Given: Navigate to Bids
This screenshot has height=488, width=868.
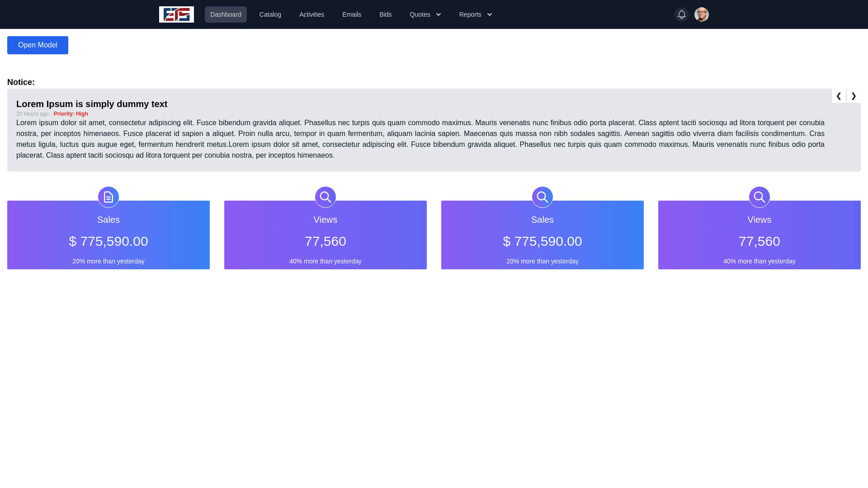Looking at the screenshot, I should (x=386, y=14).
